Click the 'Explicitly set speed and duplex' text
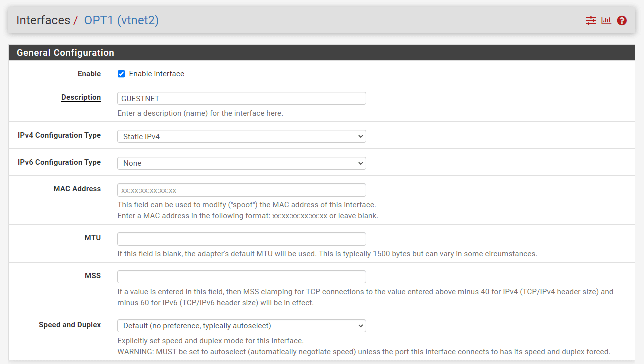 pyautogui.click(x=210, y=341)
